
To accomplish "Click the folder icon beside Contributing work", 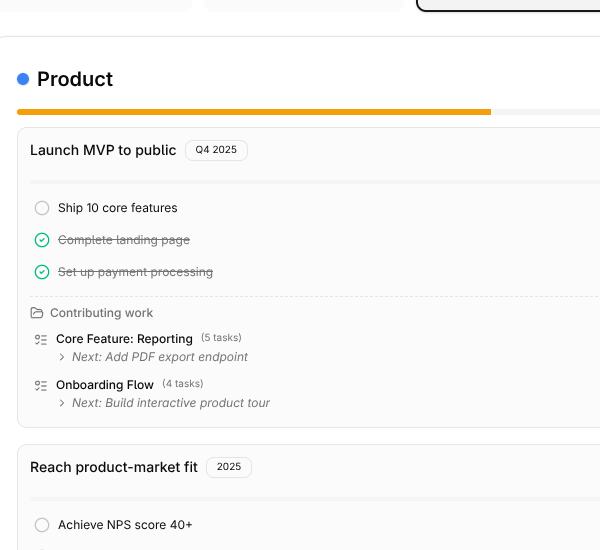I will click(x=37, y=313).
